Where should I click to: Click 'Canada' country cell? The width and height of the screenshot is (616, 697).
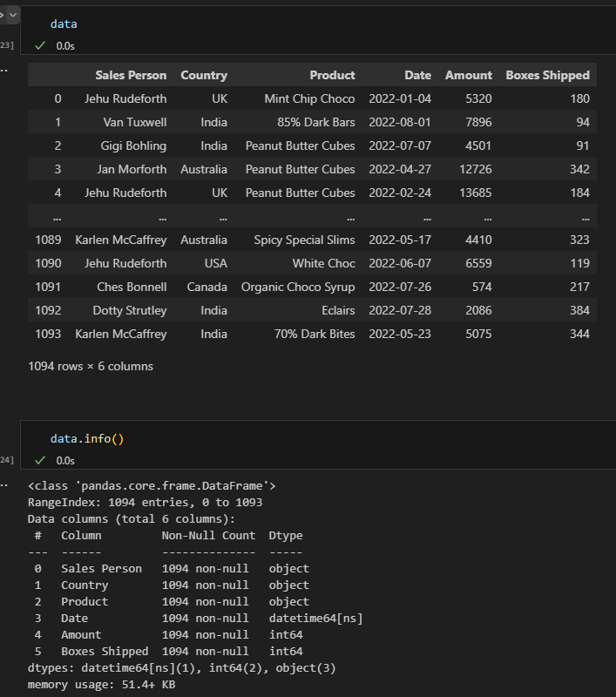pos(206,288)
